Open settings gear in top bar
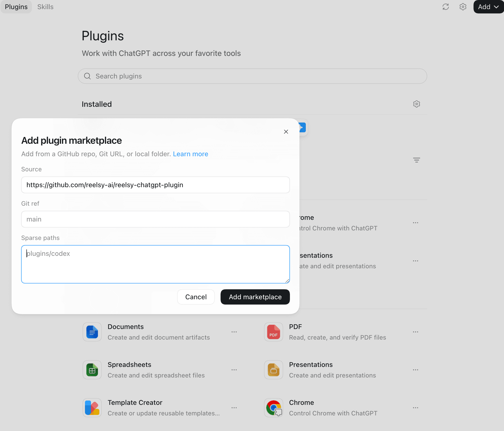 point(463,7)
